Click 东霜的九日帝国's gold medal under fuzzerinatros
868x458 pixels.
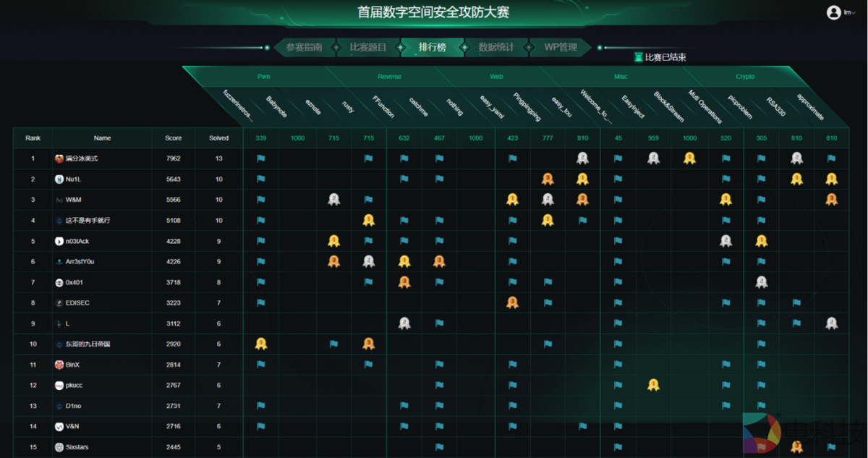point(260,344)
